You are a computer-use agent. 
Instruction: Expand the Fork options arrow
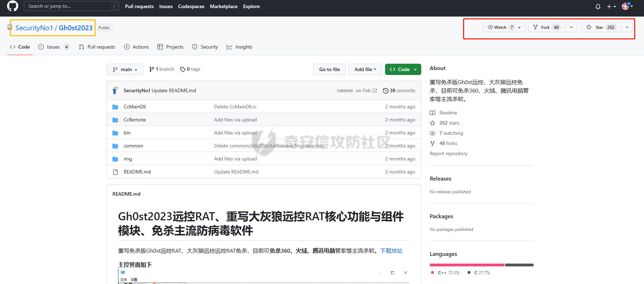pyautogui.click(x=571, y=27)
